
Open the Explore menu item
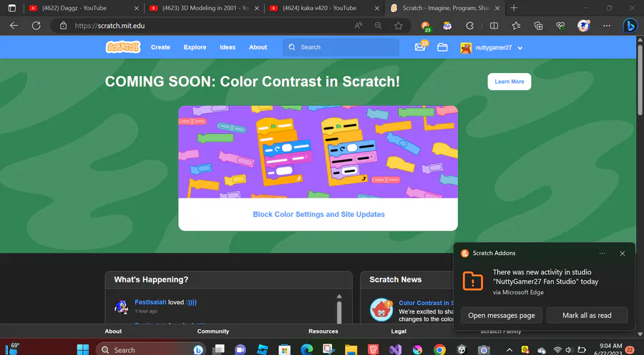point(195,47)
